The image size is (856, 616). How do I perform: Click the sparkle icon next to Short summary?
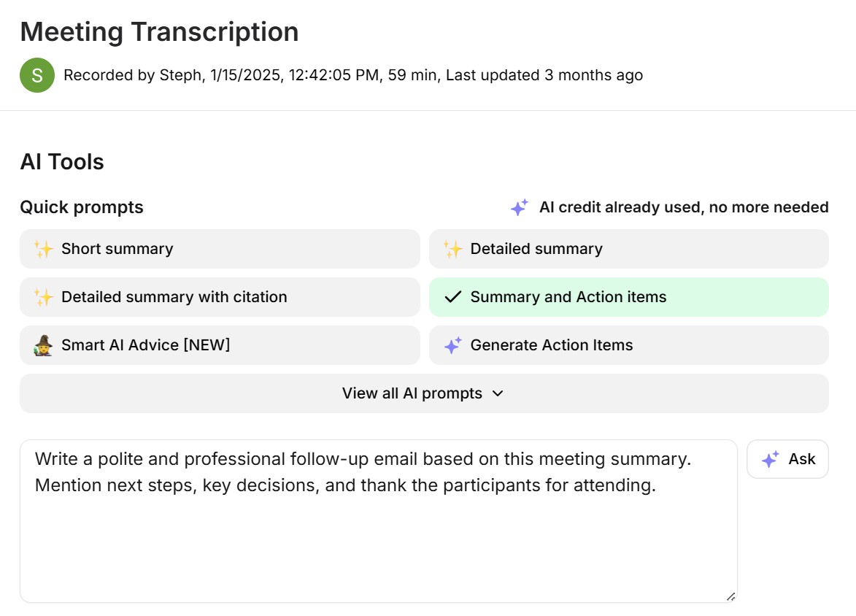[45, 249]
